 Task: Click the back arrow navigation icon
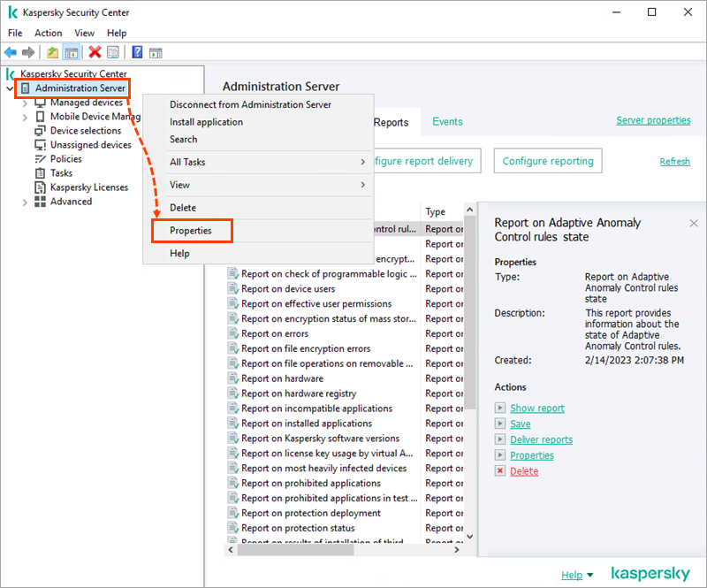click(x=11, y=52)
